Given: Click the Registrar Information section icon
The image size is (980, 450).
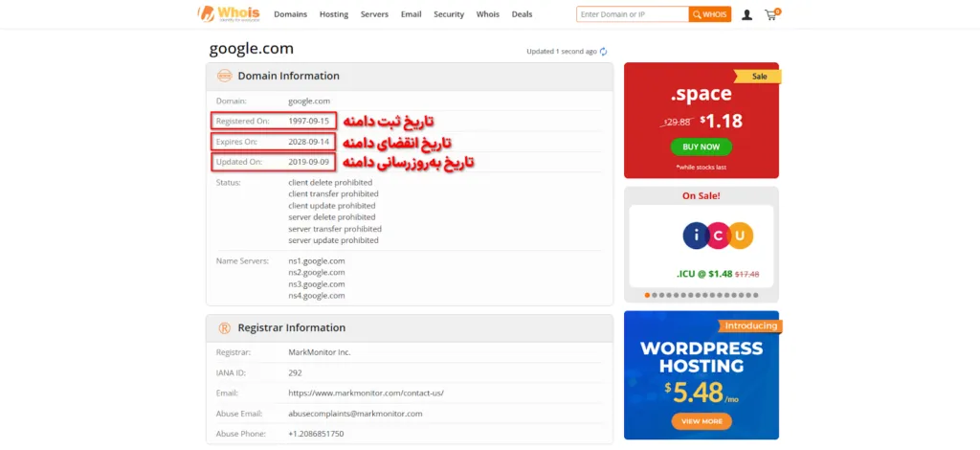Looking at the screenshot, I should coord(224,327).
